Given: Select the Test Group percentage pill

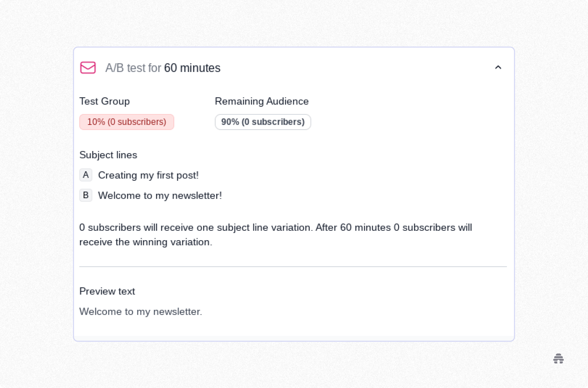Looking at the screenshot, I should tap(127, 122).
